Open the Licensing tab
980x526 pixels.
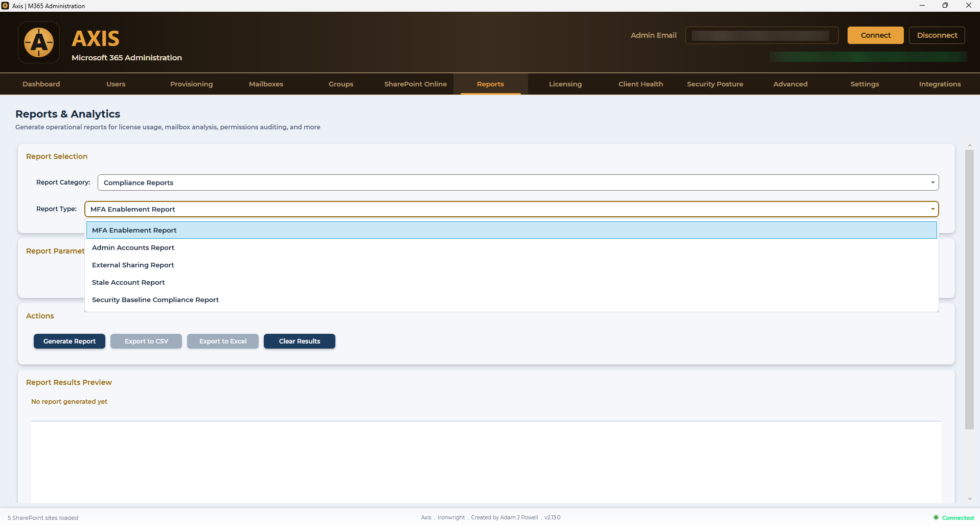565,84
